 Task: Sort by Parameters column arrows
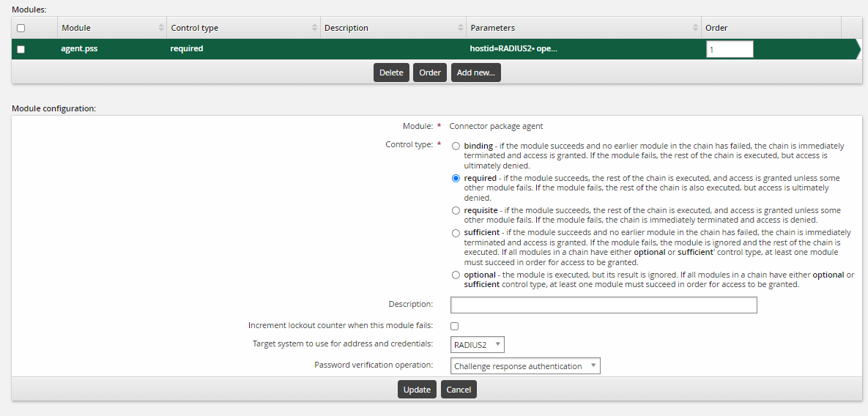point(695,28)
